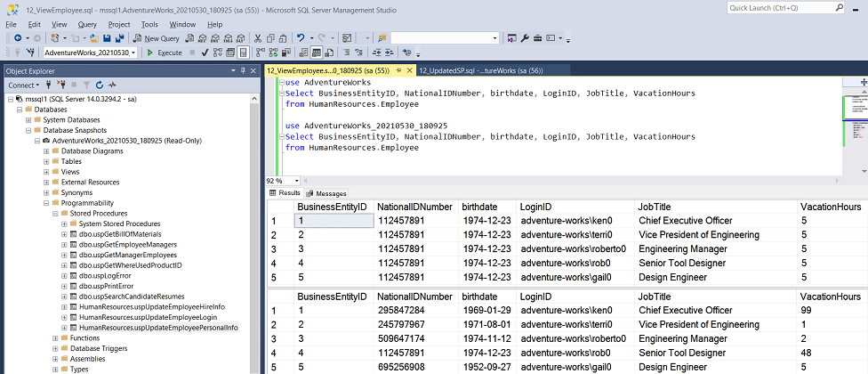Refresh the Object Explorer tree
This screenshot has height=374, width=868.
(100, 85)
